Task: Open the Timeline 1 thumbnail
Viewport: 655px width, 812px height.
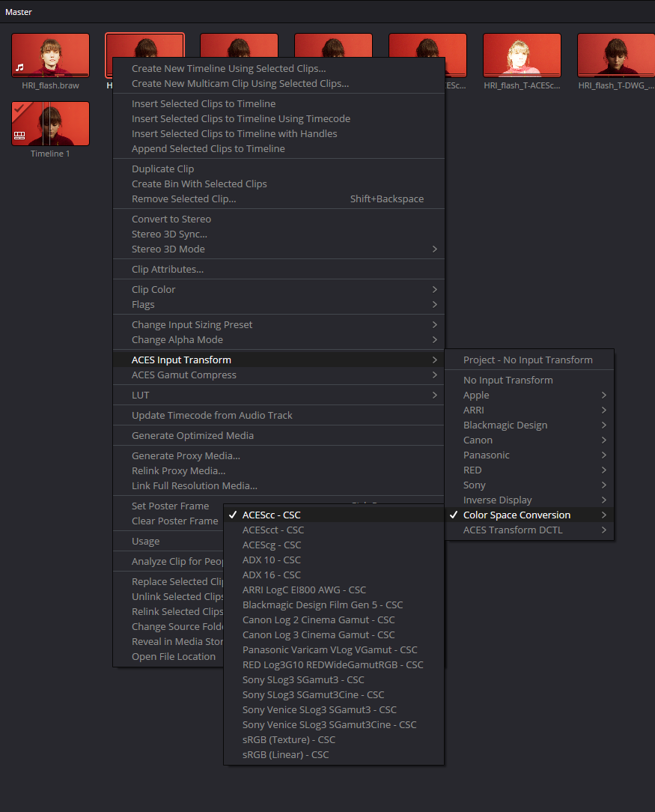Action: (x=50, y=124)
